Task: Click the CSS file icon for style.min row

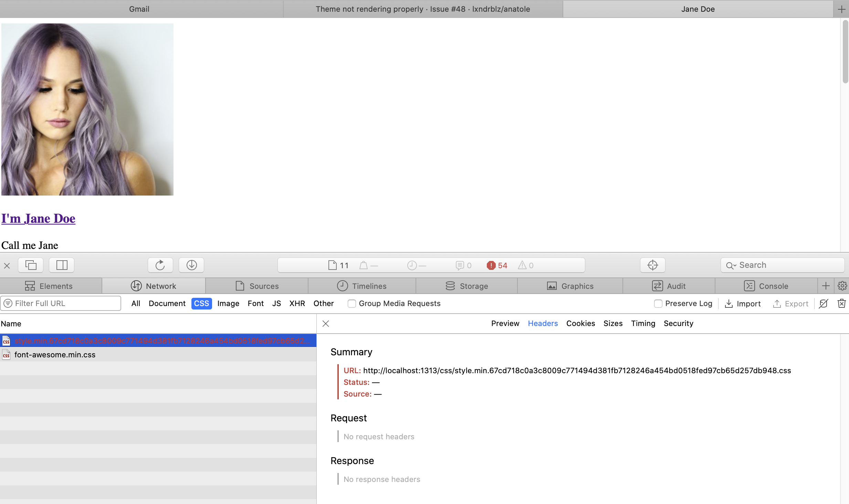Action: tap(6, 341)
